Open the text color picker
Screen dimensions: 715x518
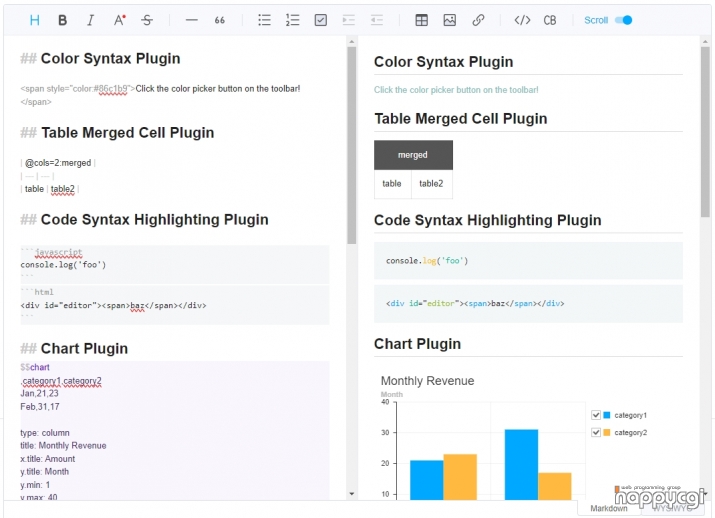click(119, 20)
